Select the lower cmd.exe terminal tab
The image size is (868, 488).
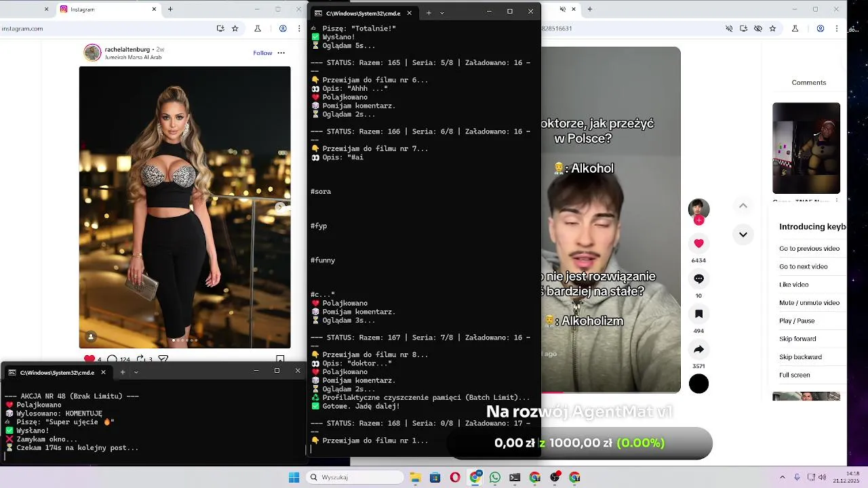pos(58,372)
